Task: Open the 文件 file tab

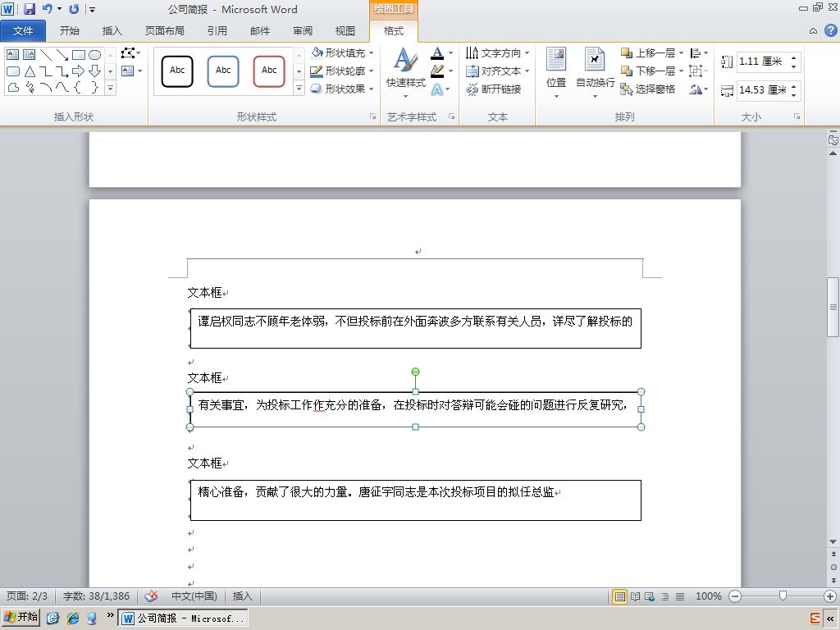Action: (x=23, y=30)
